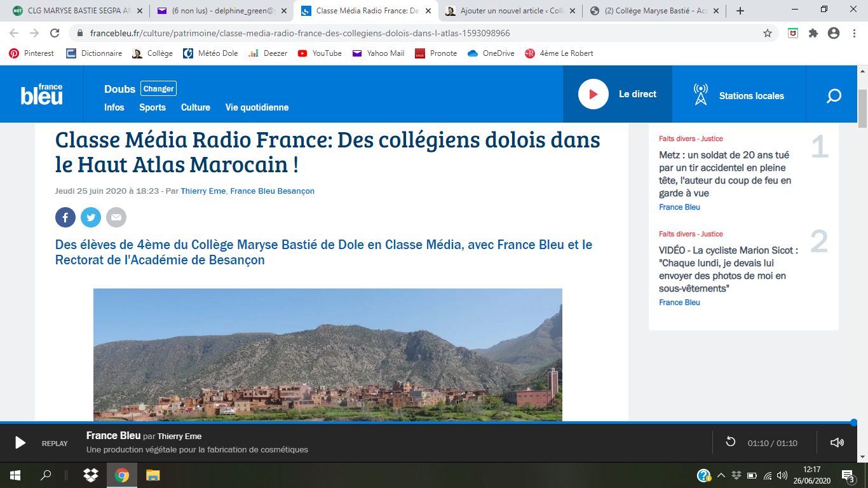Open the site search magnifier
The height and width of the screenshot is (488, 868).
tap(834, 96)
